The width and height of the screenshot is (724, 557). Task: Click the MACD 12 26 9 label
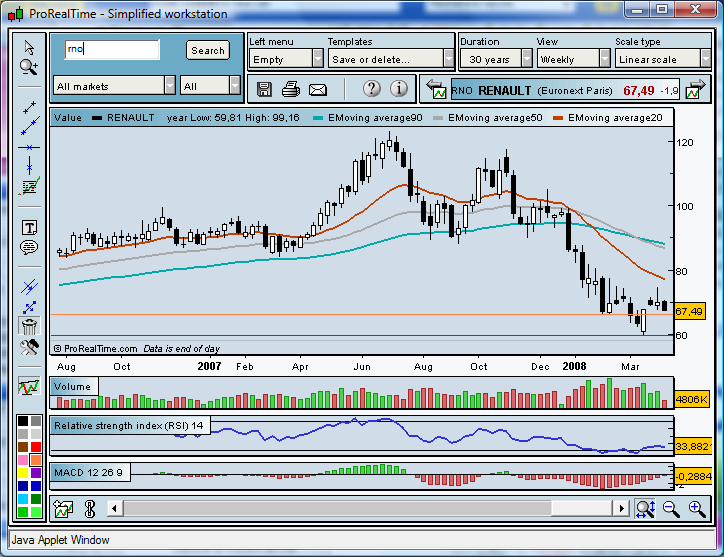coord(89,472)
